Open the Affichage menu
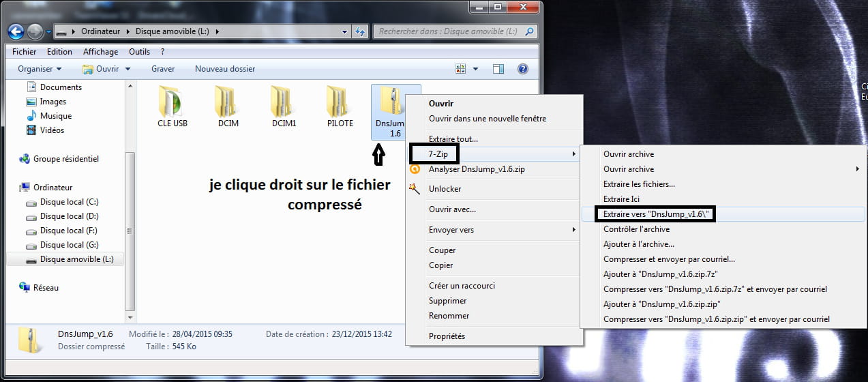The height and width of the screenshot is (382, 868). (100, 52)
